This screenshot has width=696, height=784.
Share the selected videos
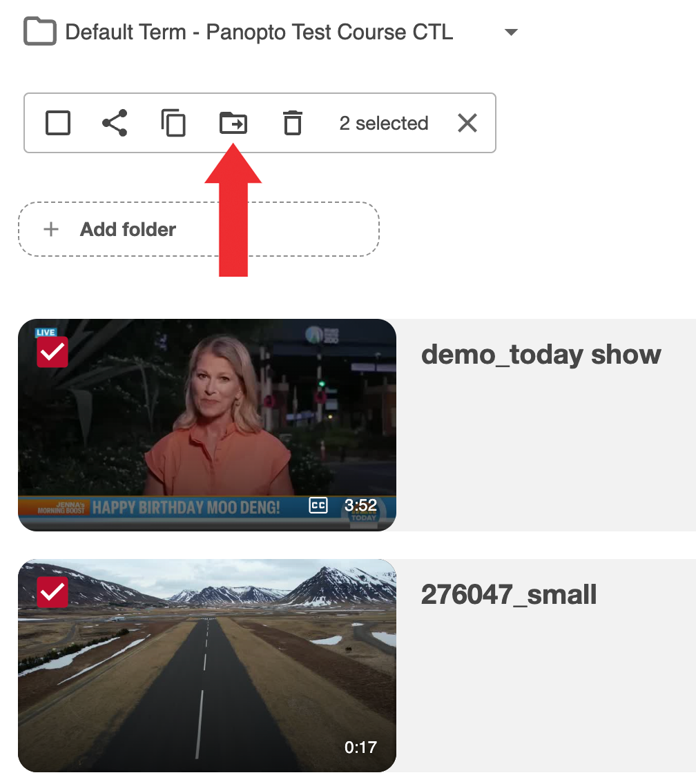point(115,123)
